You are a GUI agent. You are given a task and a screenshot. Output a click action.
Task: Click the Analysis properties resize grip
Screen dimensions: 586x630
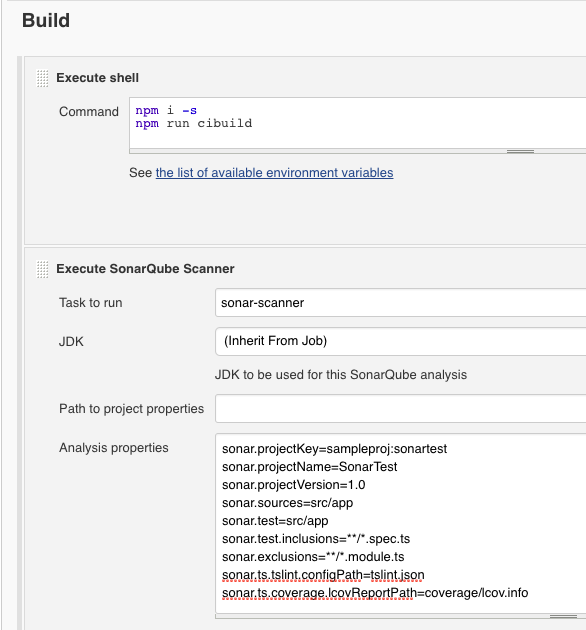(563, 616)
